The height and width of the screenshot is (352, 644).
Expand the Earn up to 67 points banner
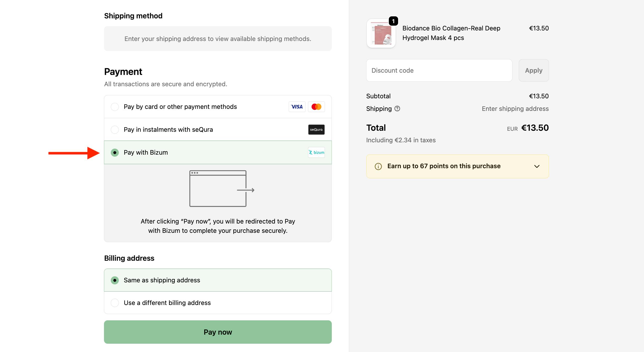(537, 166)
